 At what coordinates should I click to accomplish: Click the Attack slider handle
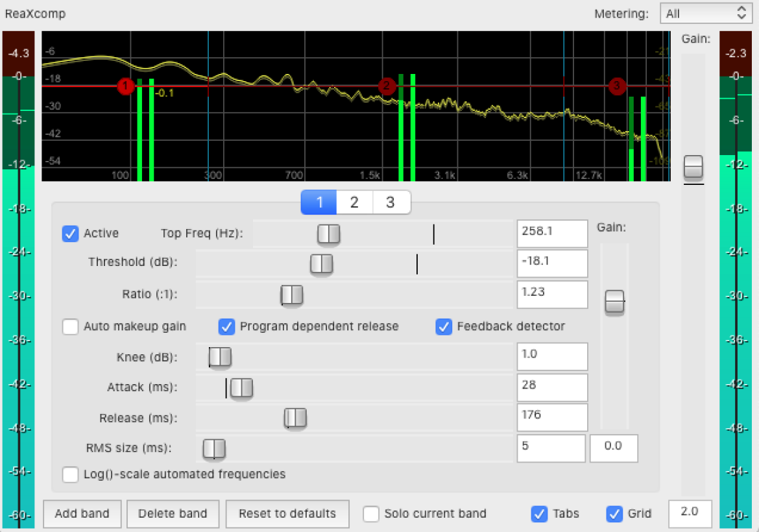(x=241, y=388)
